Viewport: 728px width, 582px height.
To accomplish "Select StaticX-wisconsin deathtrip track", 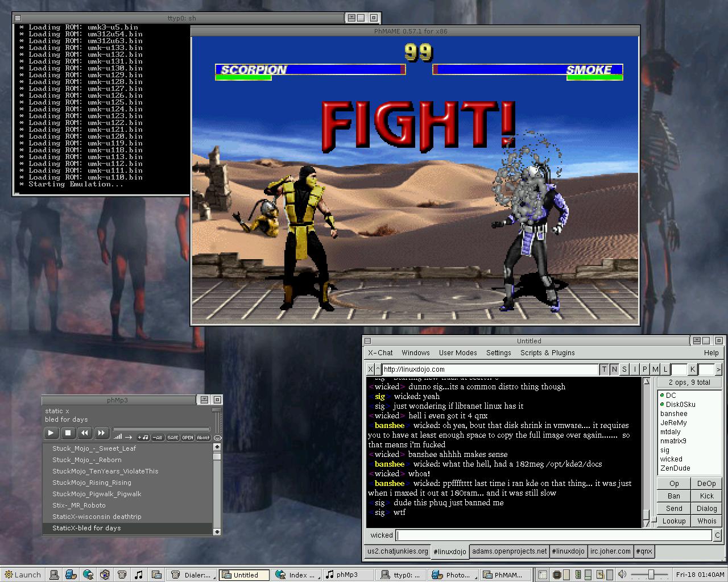I will coord(127,517).
